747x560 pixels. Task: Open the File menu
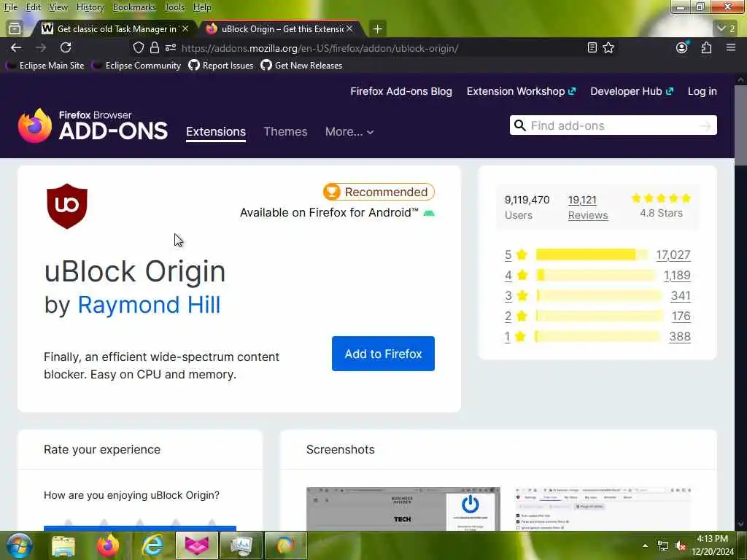click(10, 7)
